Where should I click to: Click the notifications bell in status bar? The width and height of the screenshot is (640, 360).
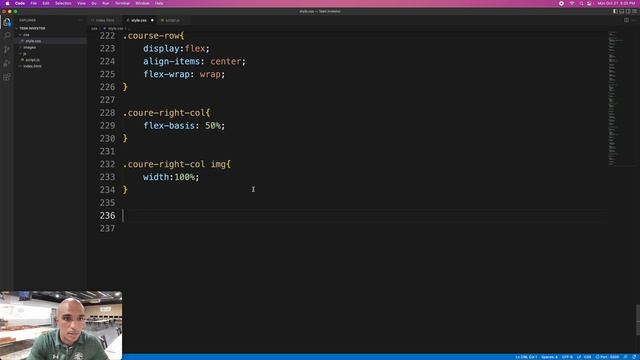[634, 357]
